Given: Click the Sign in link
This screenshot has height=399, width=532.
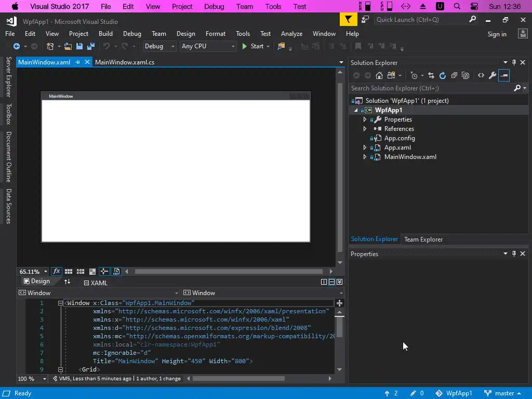Looking at the screenshot, I should 497,34.
